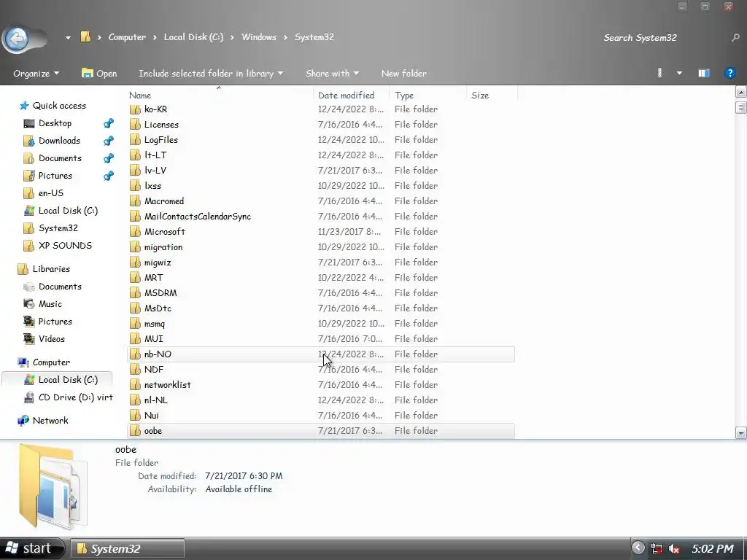Open Include selected folder in library menu

tap(211, 74)
